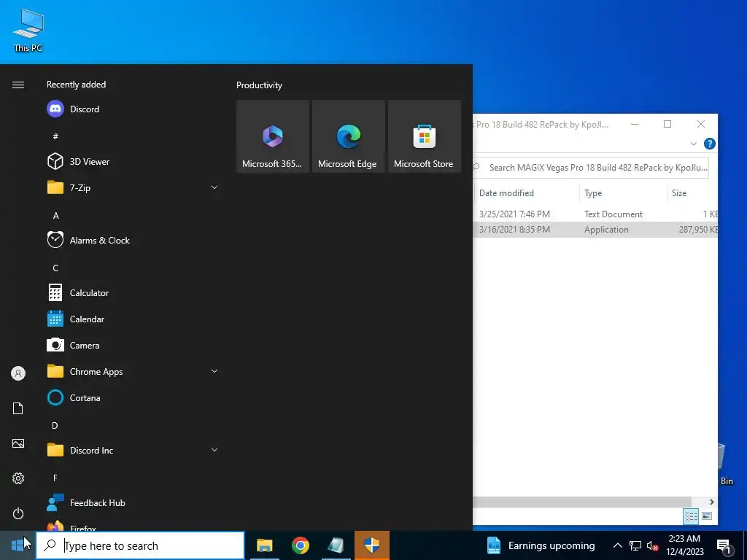Open Feedback Hub app

pos(133,502)
